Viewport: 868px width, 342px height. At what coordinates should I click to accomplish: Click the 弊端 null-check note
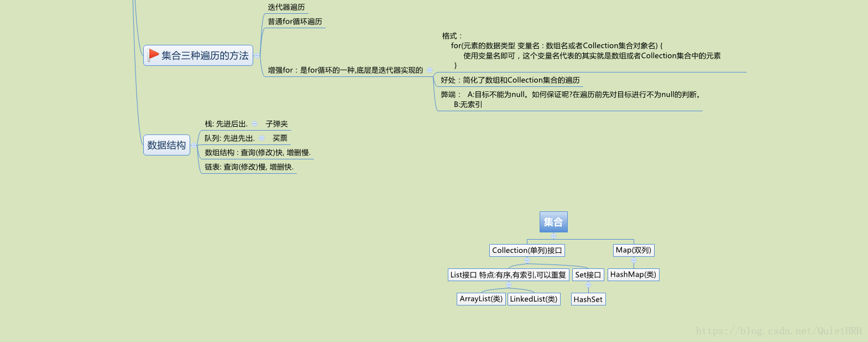click(571, 99)
